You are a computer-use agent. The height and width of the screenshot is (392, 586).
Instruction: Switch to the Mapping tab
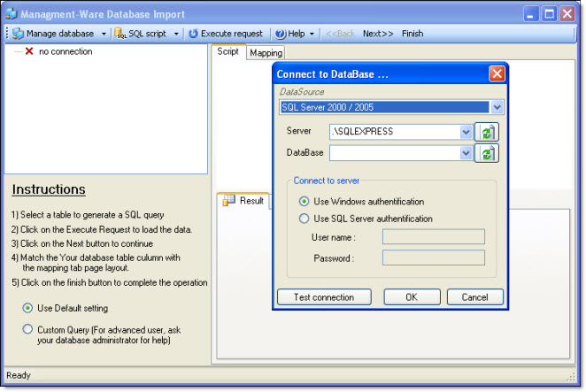pos(266,53)
